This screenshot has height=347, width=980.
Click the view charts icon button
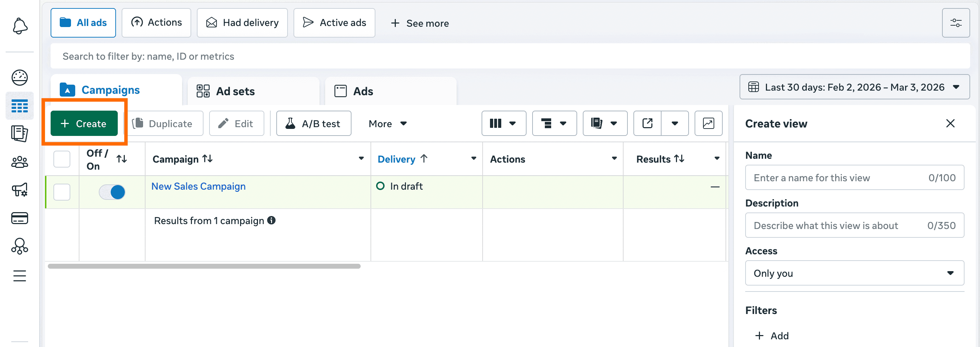(708, 124)
